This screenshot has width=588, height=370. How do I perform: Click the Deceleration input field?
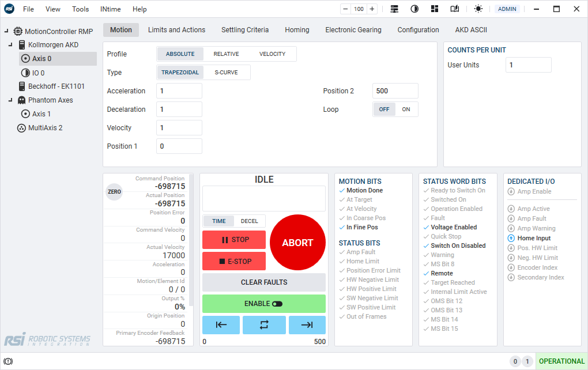pyautogui.click(x=179, y=109)
